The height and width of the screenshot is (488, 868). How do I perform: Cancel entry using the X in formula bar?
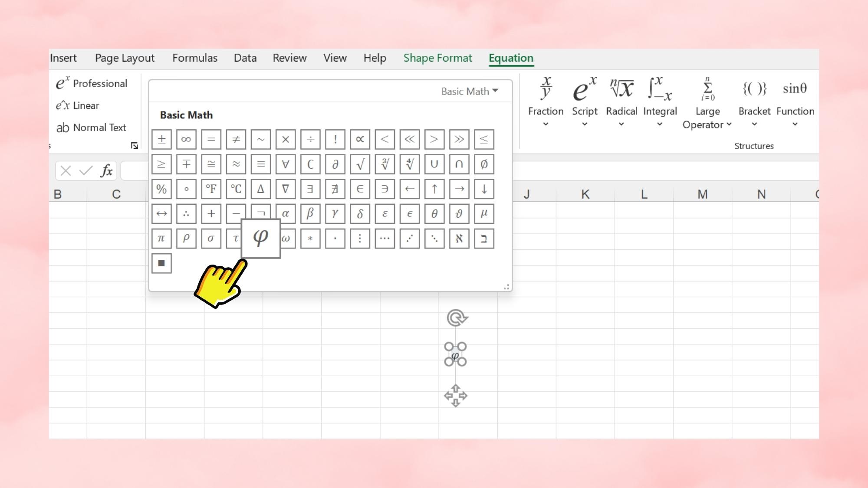click(x=65, y=170)
